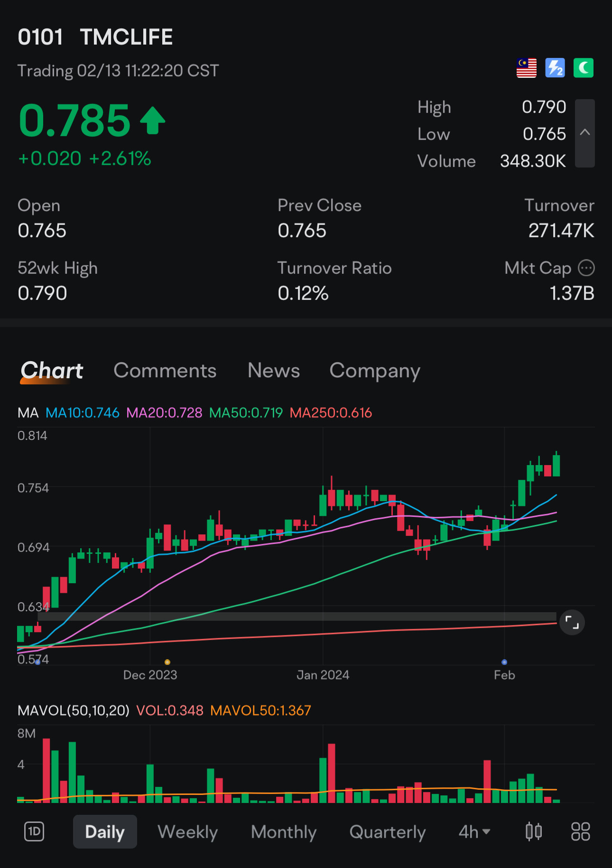Viewport: 612px width, 868px height.
Task: Tap the green crescent moon icon
Action: tap(584, 68)
